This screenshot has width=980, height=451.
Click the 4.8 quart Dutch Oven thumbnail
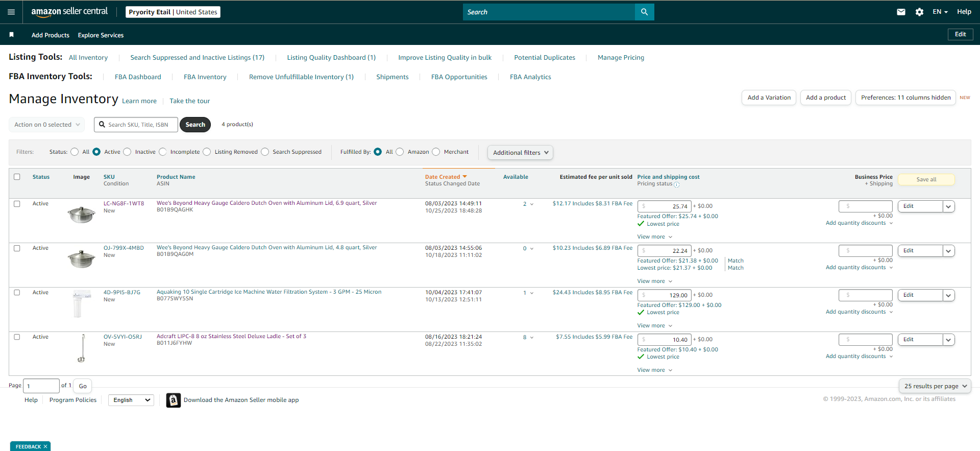[82, 259]
